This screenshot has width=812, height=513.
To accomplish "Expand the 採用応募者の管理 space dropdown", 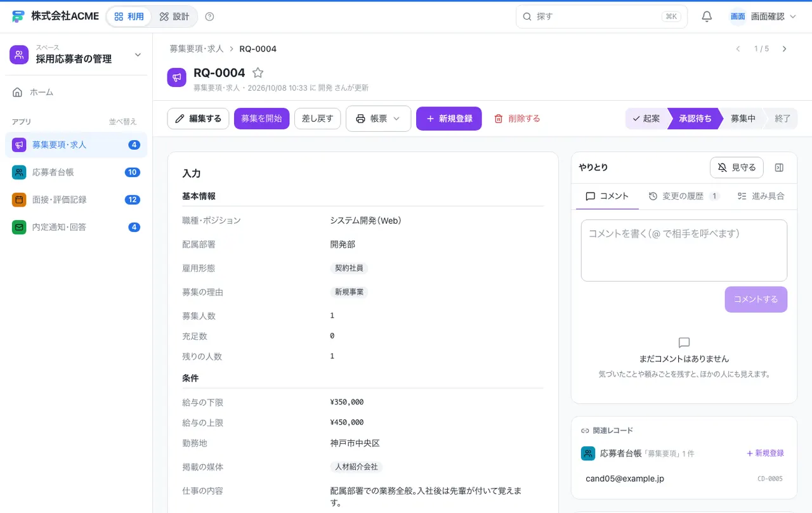I will [138, 55].
